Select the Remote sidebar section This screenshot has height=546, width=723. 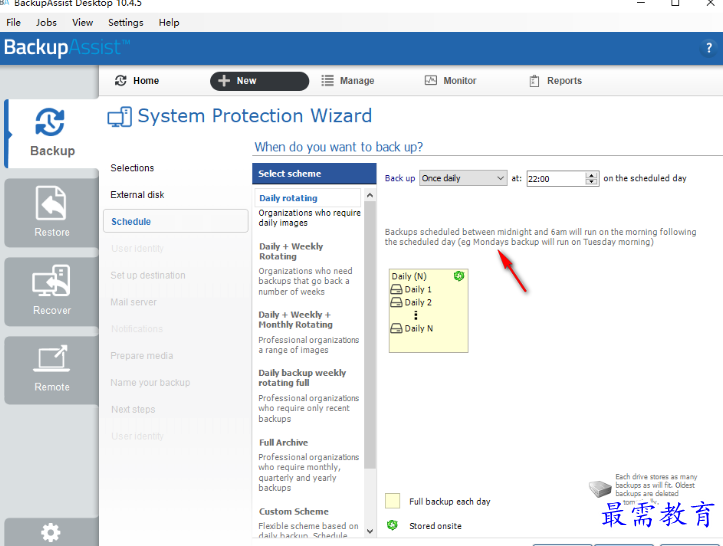tap(52, 370)
